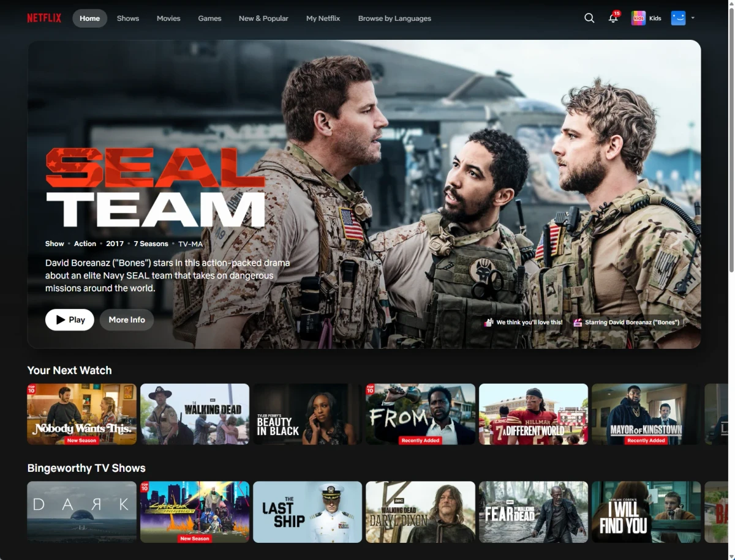This screenshot has width=735, height=560.
Task: Click 'Recently Added' badge on Mayor of Kingstown
Action: coord(646,441)
